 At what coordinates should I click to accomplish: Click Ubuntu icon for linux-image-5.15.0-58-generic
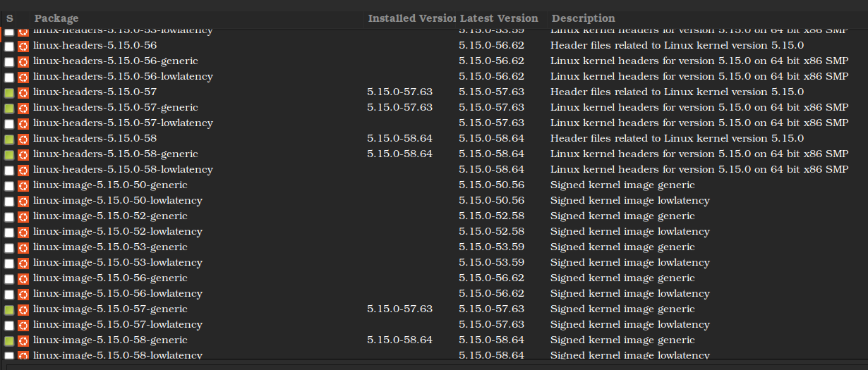click(23, 340)
